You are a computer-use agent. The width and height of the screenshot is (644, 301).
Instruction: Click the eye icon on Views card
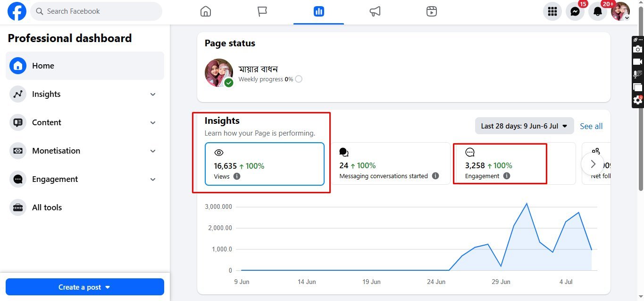[218, 153]
